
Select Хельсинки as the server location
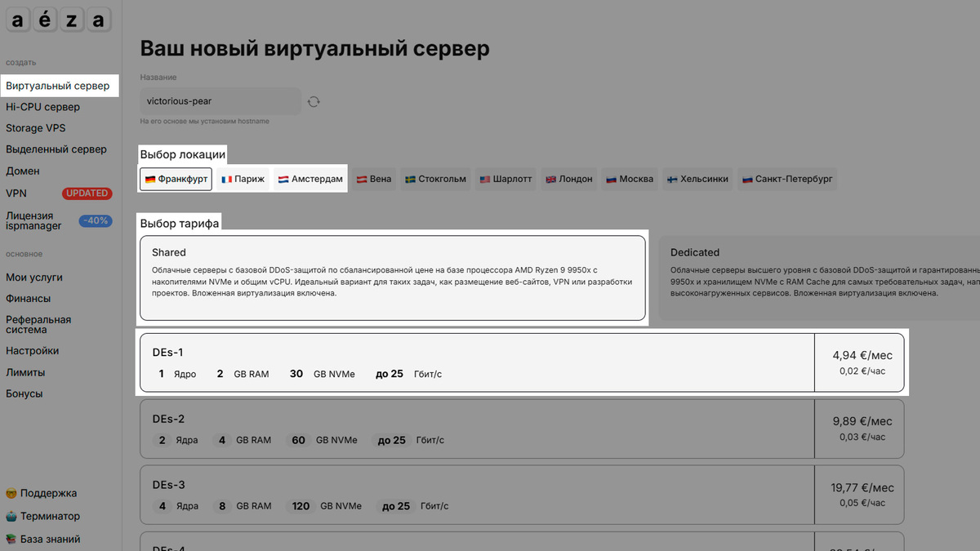697,179
